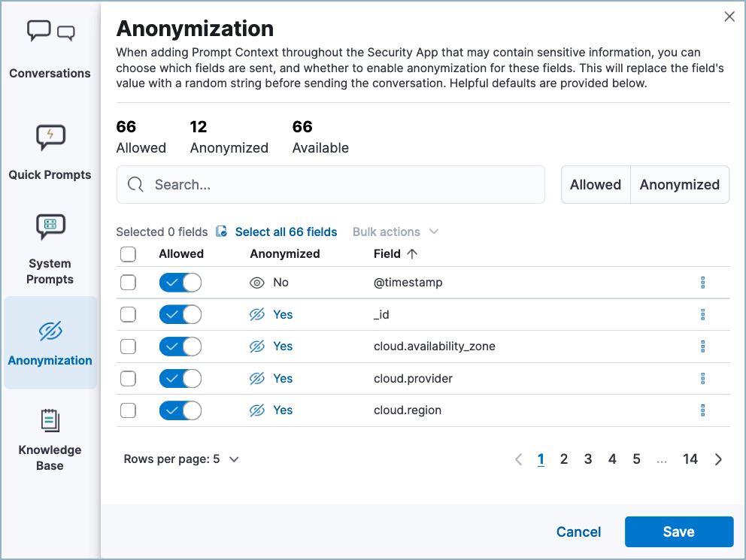Click the eye icon on the @timestamp row
The width and height of the screenshot is (746, 560).
(256, 282)
